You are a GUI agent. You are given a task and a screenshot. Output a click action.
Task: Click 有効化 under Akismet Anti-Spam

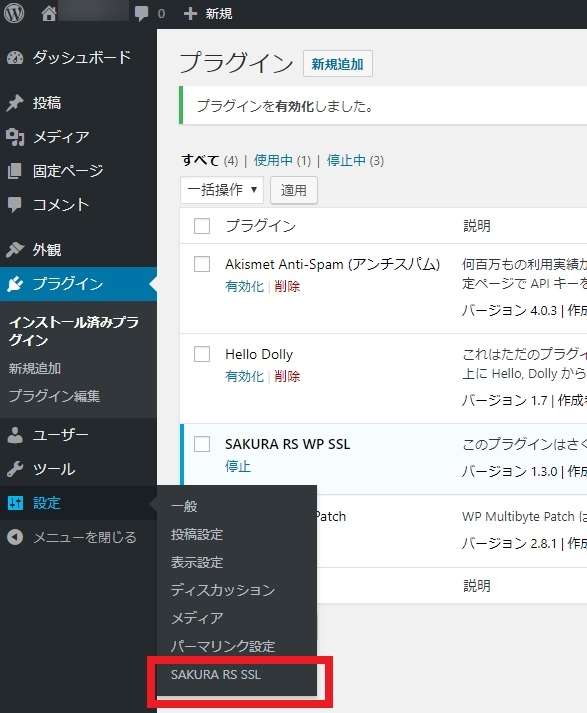[244, 286]
